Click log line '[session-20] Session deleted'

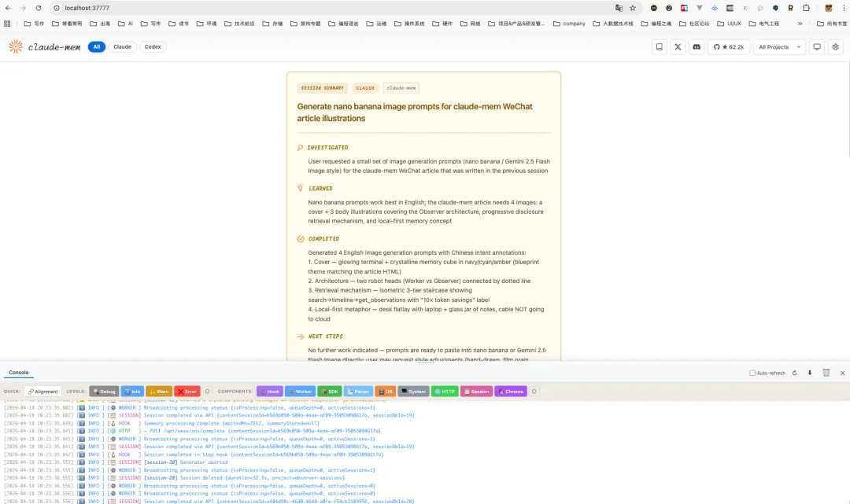click(244, 478)
